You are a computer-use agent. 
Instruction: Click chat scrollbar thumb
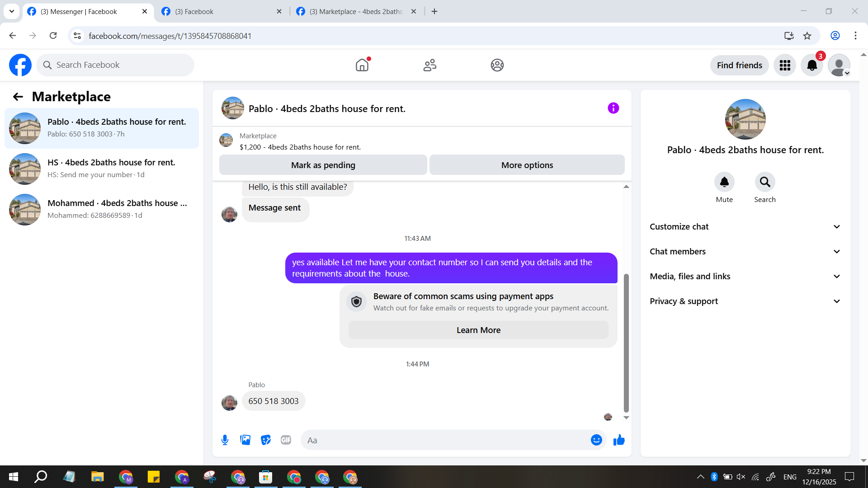[626, 343]
